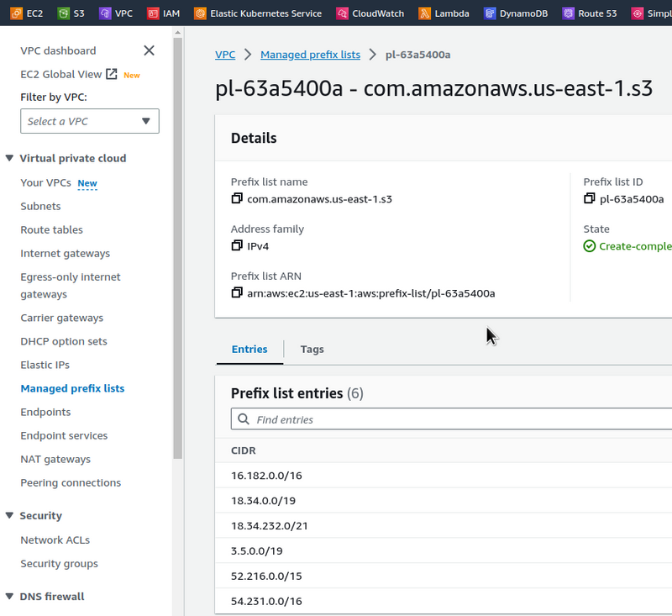Collapse the Security section in sidebar
This screenshot has width=672, height=616.
pyautogui.click(x=10, y=516)
